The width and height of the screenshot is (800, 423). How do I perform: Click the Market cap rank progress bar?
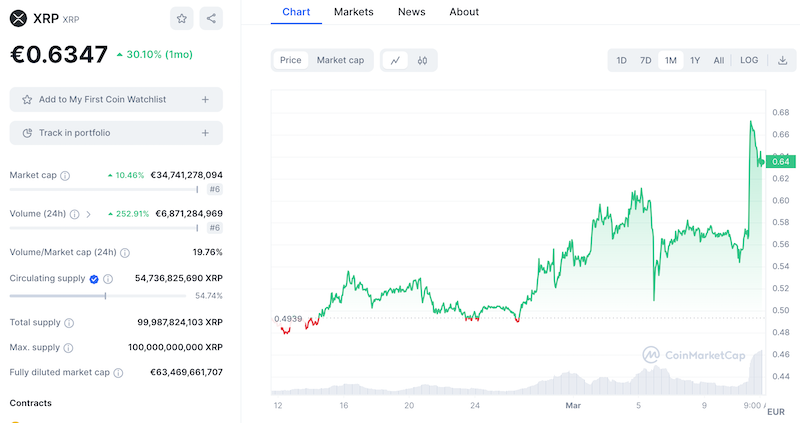click(104, 189)
